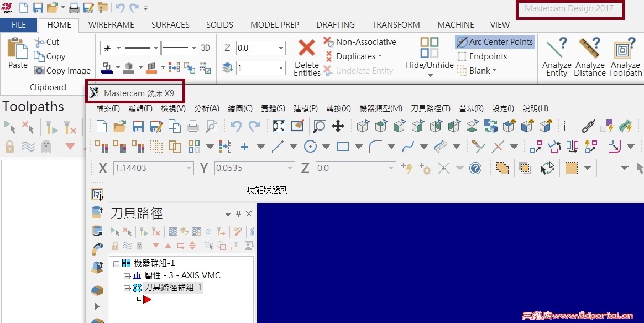
Task: Click the create point plus icon
Action: tap(244, 147)
